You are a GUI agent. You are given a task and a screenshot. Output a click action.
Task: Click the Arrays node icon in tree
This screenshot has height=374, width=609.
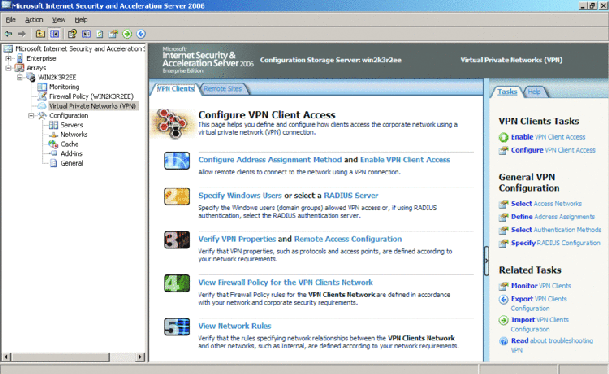click(19, 68)
